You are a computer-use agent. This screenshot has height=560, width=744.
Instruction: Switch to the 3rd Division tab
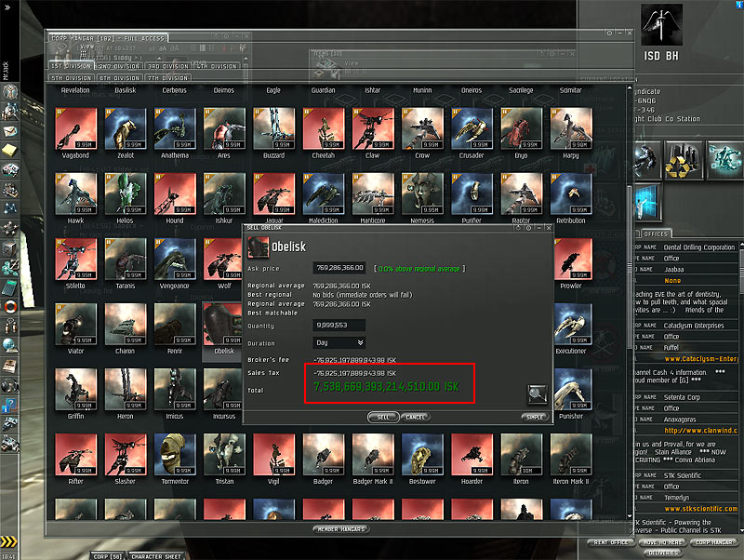[168, 66]
